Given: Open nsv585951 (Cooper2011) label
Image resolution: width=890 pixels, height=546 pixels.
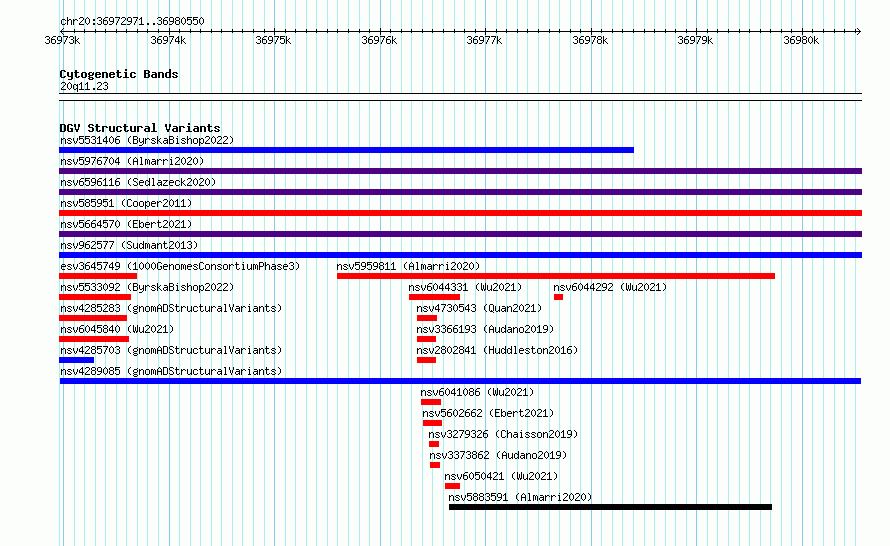Looking at the screenshot, I should tap(126, 203).
